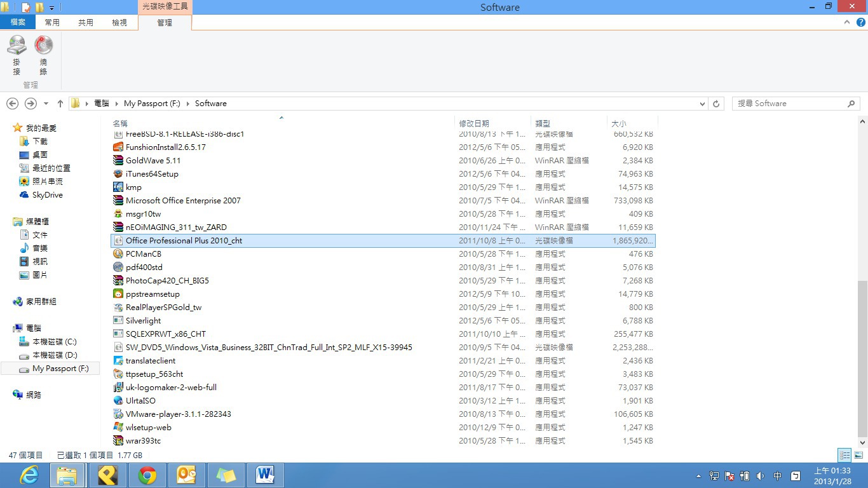Click the taskbar clock 上午 01:33
The height and width of the screenshot is (488, 868).
(833, 475)
